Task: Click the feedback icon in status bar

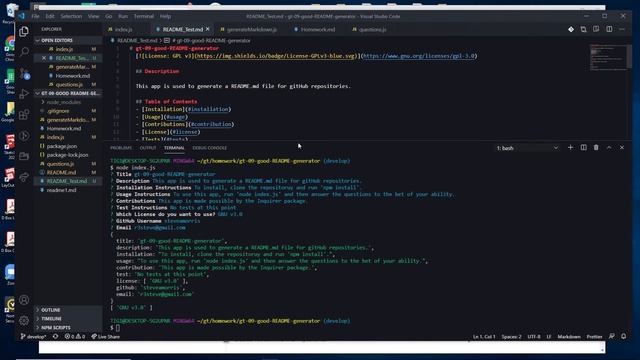Action: click(611, 337)
